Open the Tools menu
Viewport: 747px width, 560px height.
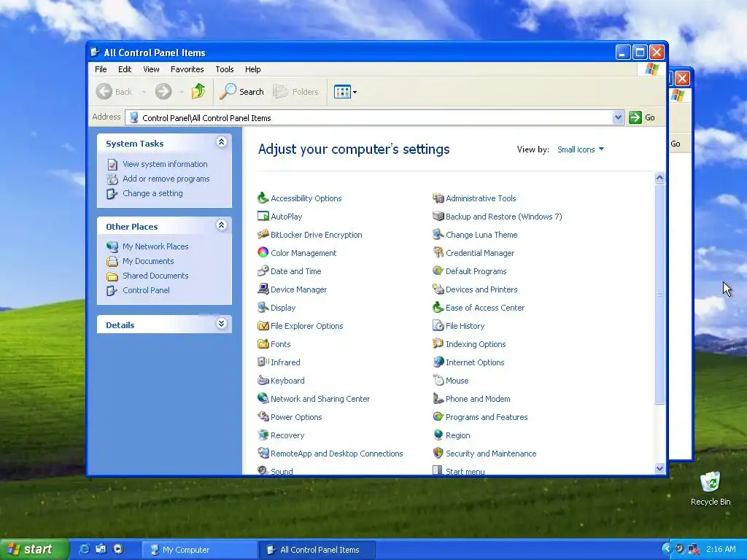click(225, 69)
